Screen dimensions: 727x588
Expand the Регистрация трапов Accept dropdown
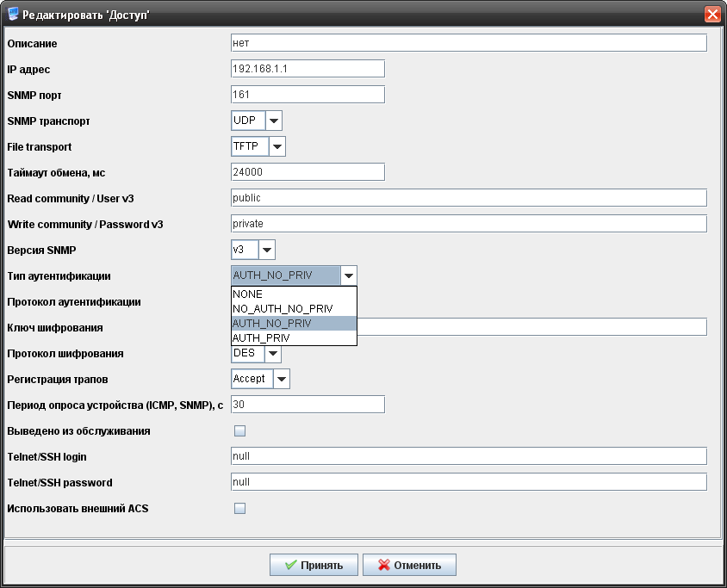281,379
